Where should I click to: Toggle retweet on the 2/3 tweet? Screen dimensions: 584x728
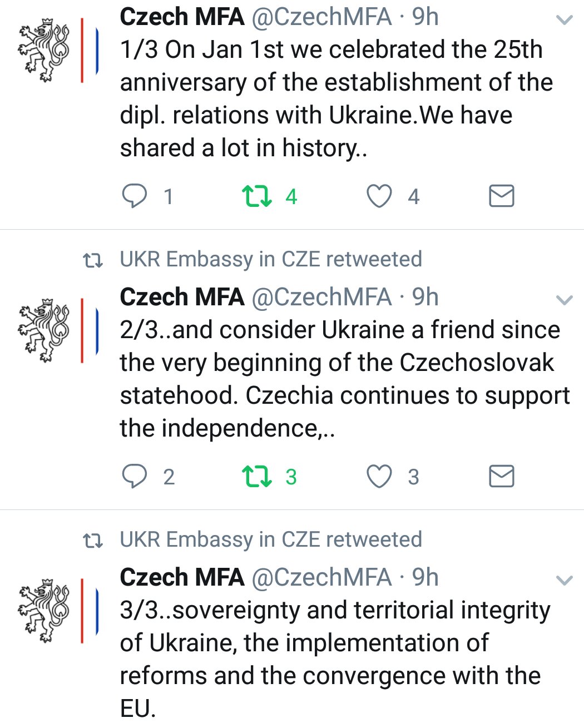[256, 477]
